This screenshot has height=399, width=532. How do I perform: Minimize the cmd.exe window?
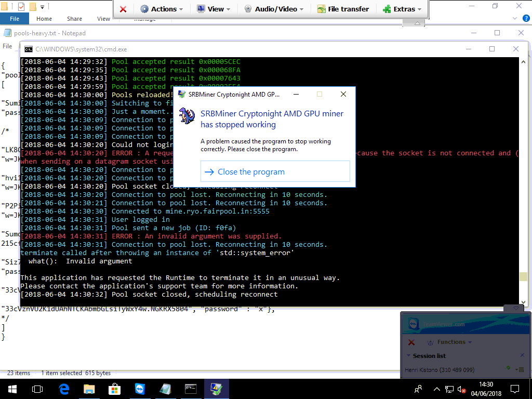click(469, 49)
